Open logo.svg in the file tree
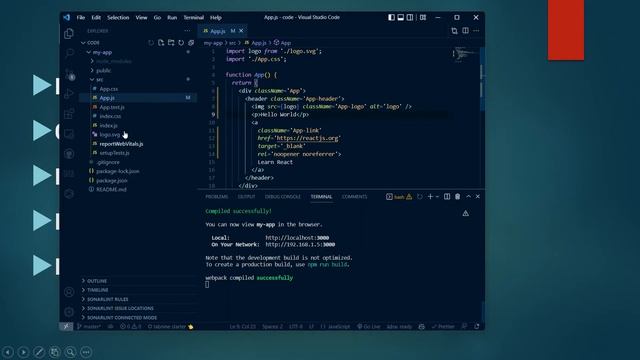Viewport: 640px width, 360px height. click(x=109, y=134)
